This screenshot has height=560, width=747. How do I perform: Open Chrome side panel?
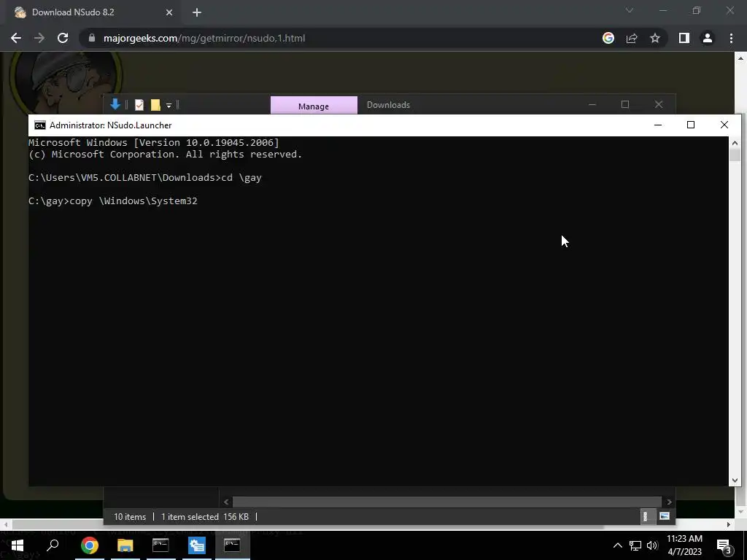point(684,38)
